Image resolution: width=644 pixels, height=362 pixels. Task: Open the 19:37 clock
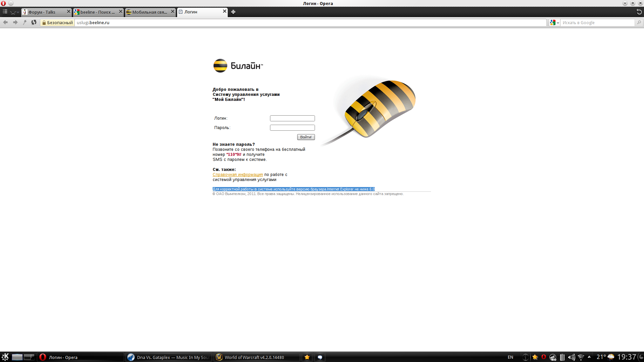[x=627, y=357]
